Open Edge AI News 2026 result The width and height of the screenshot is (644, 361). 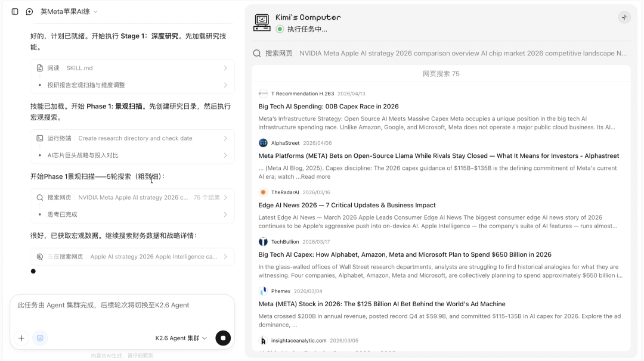pos(347,205)
